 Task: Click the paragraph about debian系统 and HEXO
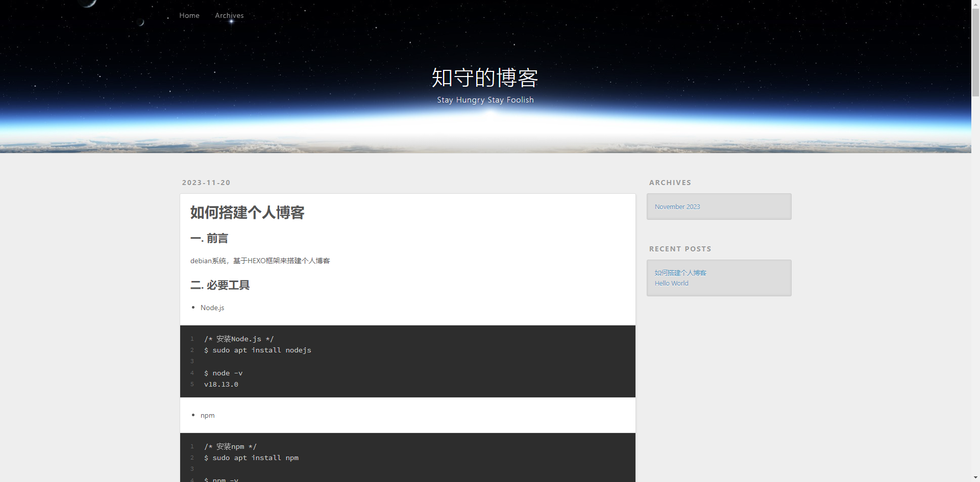click(x=260, y=261)
